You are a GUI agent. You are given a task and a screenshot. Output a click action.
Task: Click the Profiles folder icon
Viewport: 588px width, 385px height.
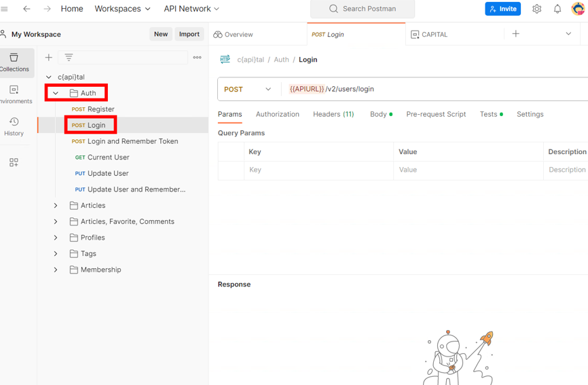pyautogui.click(x=74, y=238)
